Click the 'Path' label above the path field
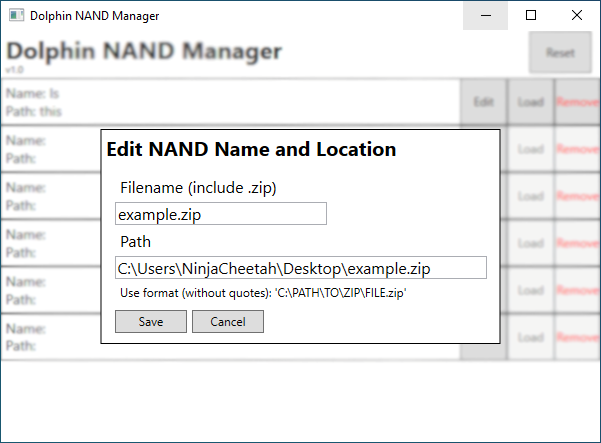This screenshot has height=443, width=601. 135,242
